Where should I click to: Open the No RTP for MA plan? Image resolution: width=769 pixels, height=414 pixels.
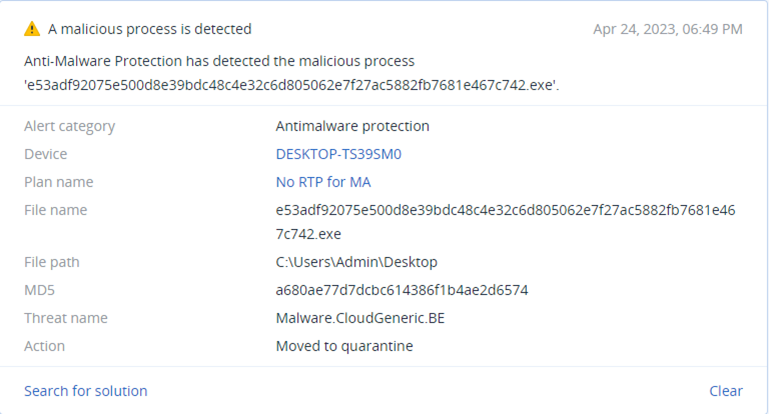pos(323,182)
